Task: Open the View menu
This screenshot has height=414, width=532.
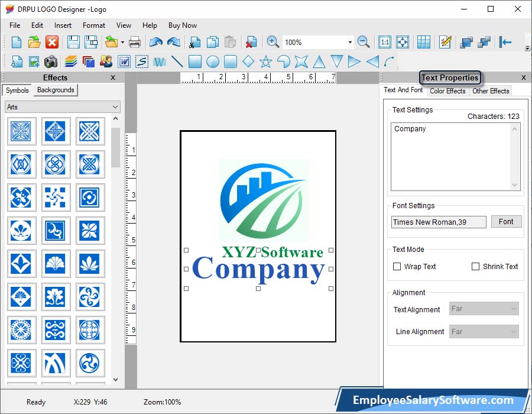Action: click(124, 25)
